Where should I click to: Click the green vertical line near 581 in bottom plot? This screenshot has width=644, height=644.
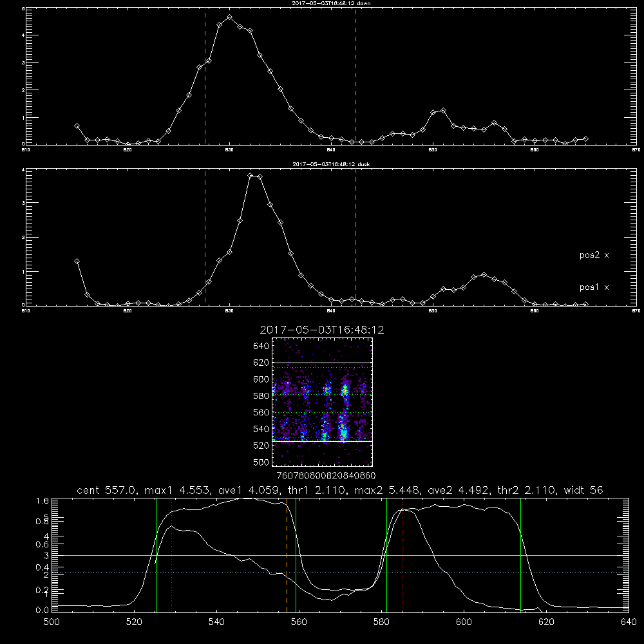386,555
